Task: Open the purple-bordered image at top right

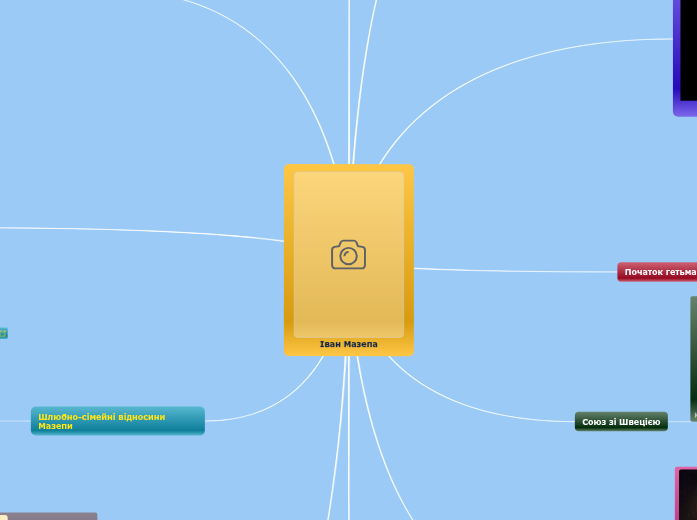Action: coord(686,57)
